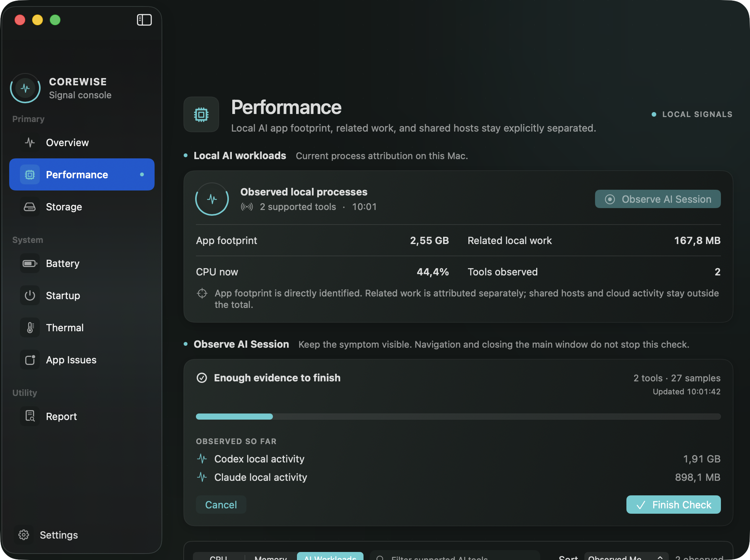Screen dimensions: 750x560
Task: Click the Battery icon
Action: (x=30, y=264)
